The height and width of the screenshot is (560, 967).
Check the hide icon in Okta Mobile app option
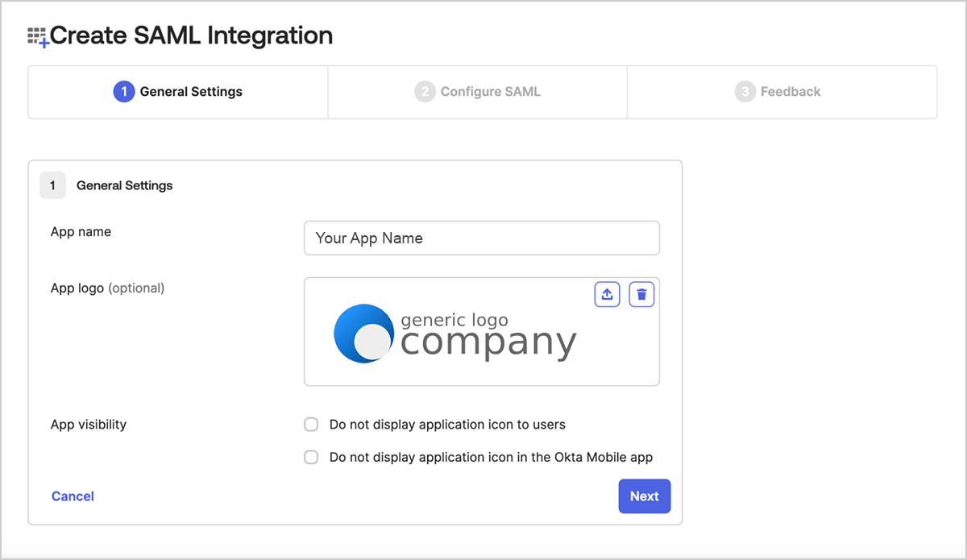[311, 458]
